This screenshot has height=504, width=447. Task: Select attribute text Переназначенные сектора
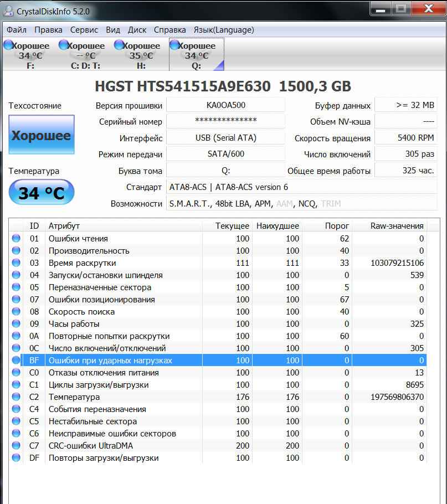[100, 287]
